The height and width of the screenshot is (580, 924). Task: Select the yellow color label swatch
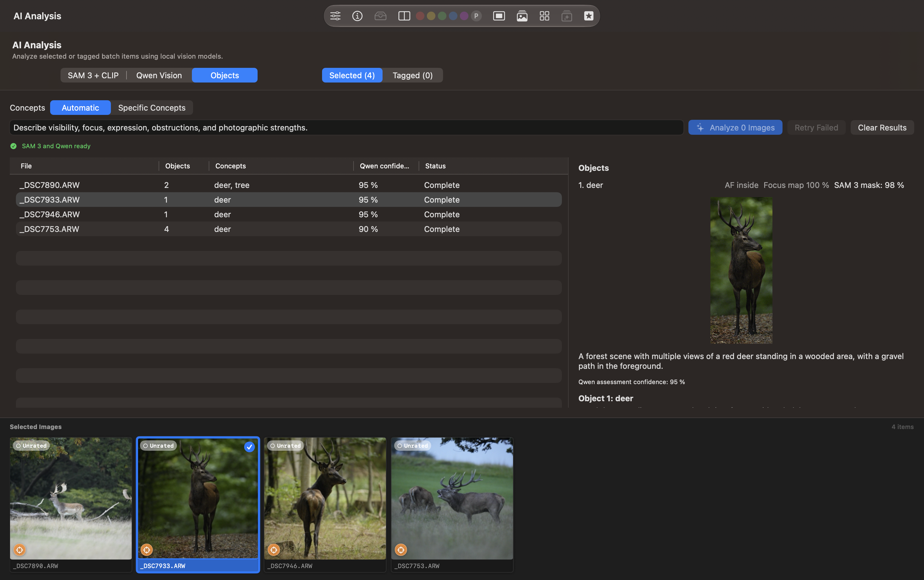(431, 16)
